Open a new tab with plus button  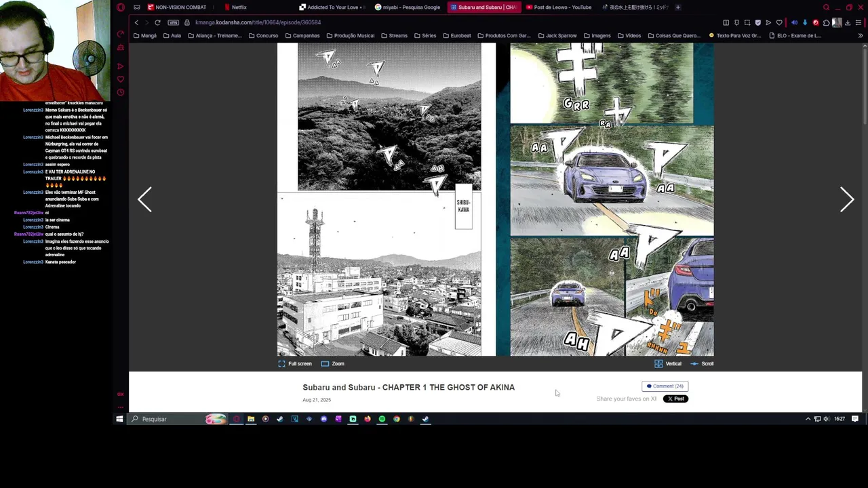click(677, 7)
